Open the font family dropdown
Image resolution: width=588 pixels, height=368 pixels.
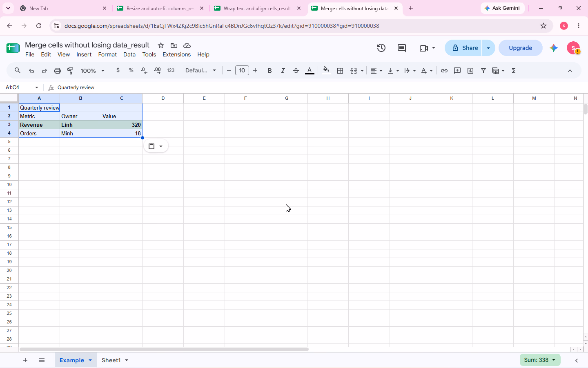tap(200, 70)
